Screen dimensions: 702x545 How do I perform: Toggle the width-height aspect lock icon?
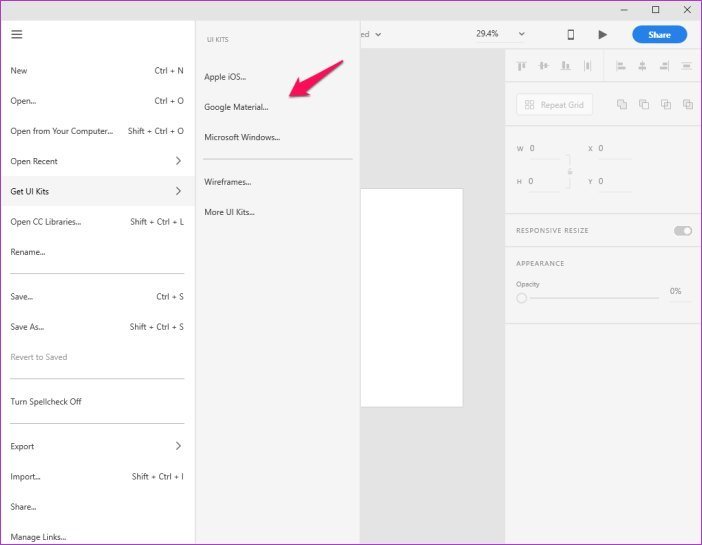point(570,172)
